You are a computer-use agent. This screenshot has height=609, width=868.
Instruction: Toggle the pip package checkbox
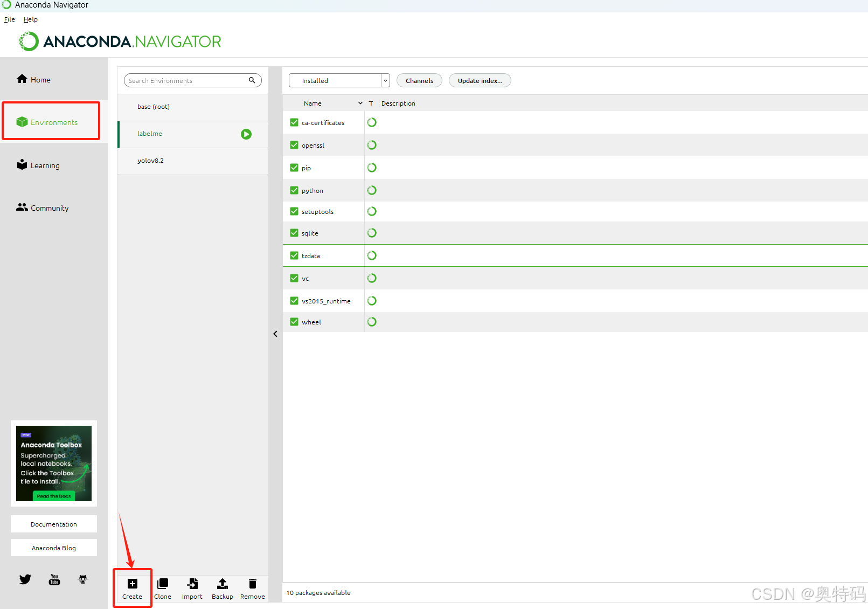point(294,168)
